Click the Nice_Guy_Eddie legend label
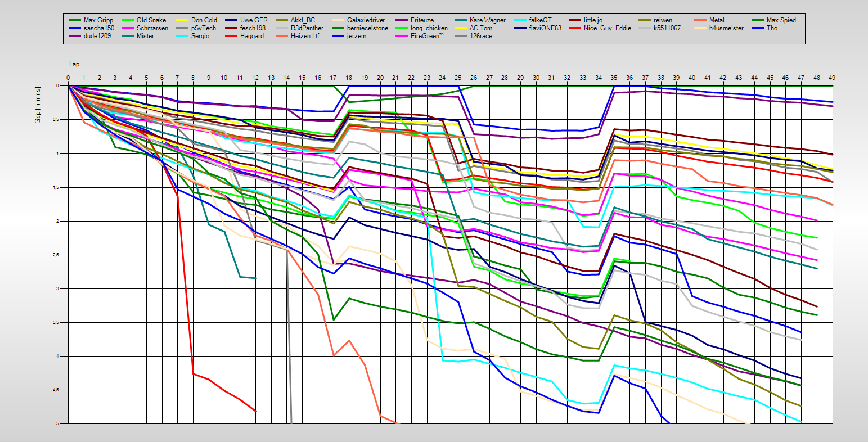 [608, 28]
